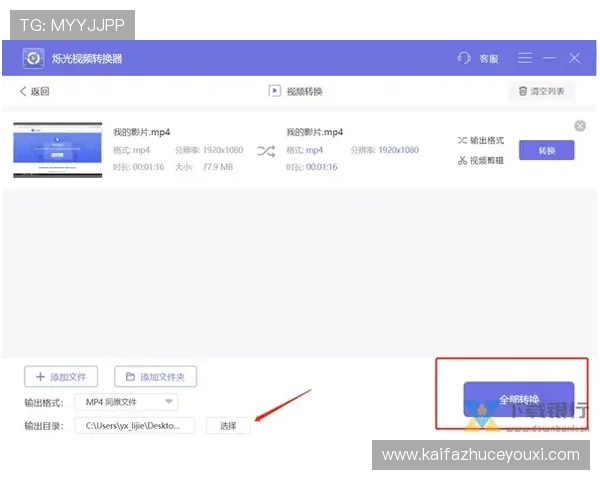Go back with 返回 button
600x480 pixels.
click(34, 91)
